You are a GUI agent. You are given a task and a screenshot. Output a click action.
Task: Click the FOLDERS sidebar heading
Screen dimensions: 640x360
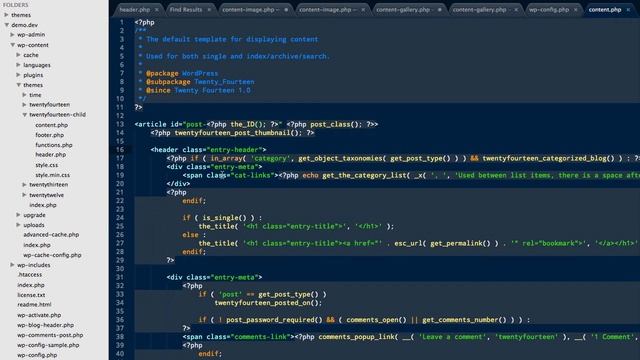tap(16, 5)
